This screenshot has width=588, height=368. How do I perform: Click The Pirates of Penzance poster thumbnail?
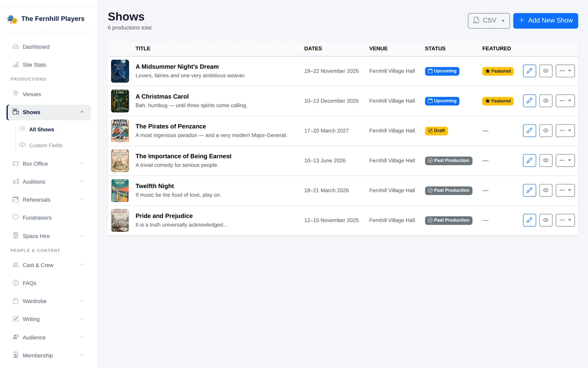(120, 131)
